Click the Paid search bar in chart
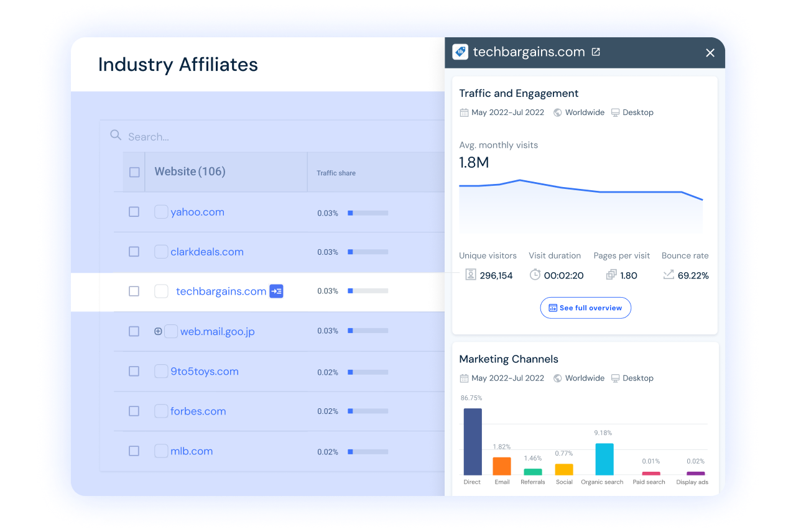This screenshot has height=532, width=796. tap(651, 474)
